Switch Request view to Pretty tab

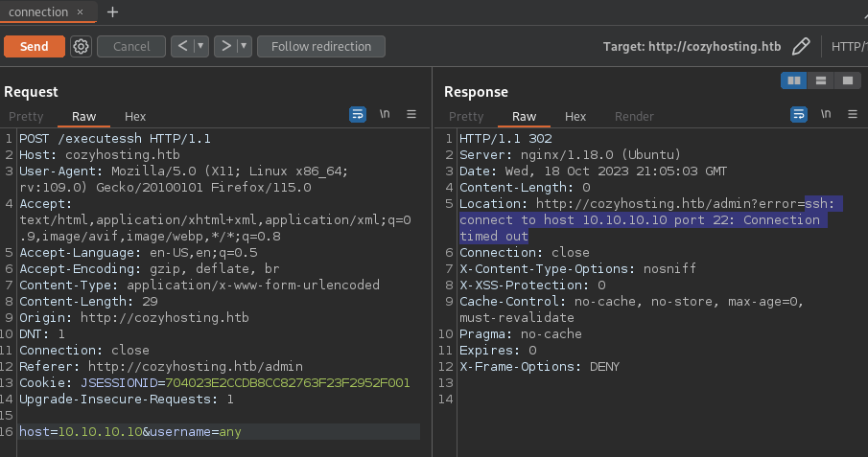point(26,117)
